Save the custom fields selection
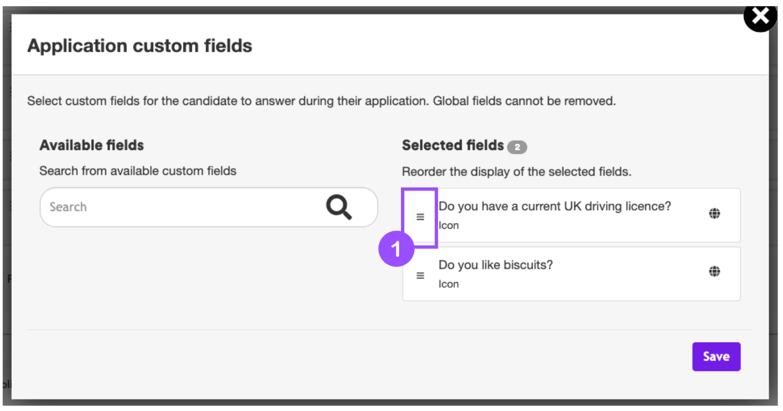 point(716,357)
